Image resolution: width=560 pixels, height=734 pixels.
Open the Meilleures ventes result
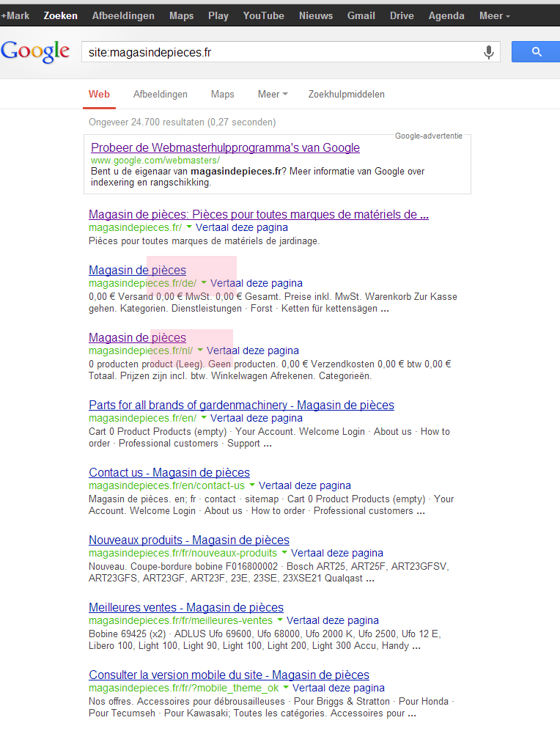[186, 607]
